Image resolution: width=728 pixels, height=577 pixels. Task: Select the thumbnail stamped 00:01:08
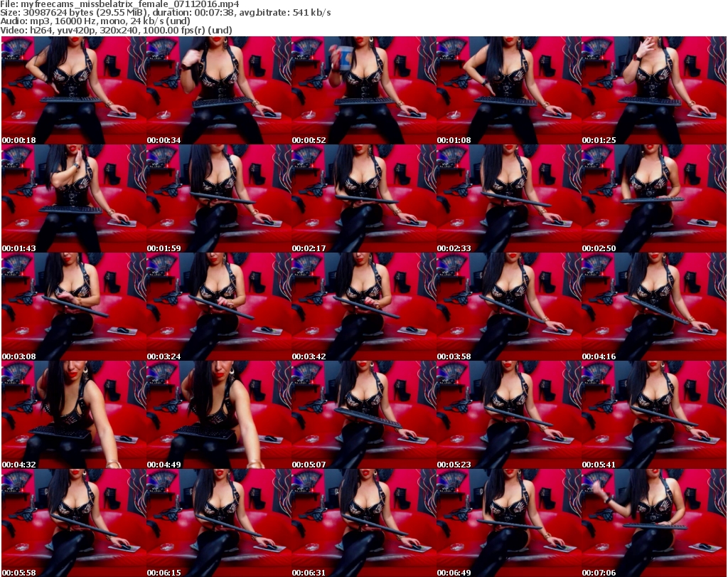509,90
